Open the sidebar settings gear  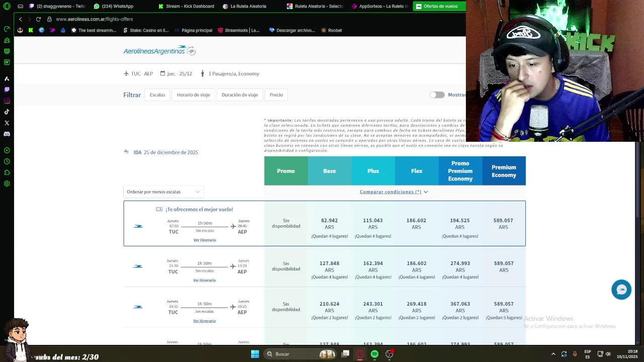click(x=7, y=184)
